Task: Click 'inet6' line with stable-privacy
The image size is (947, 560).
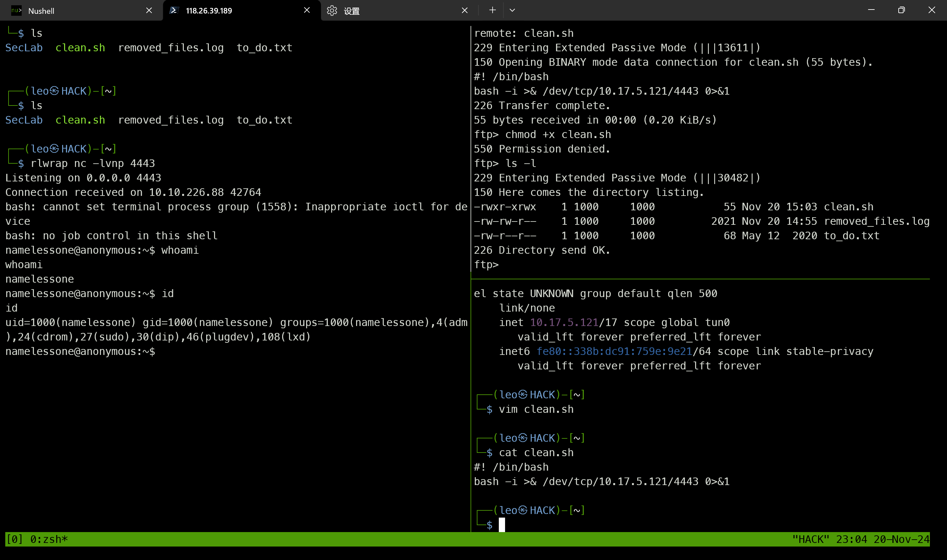Action: [x=686, y=351]
